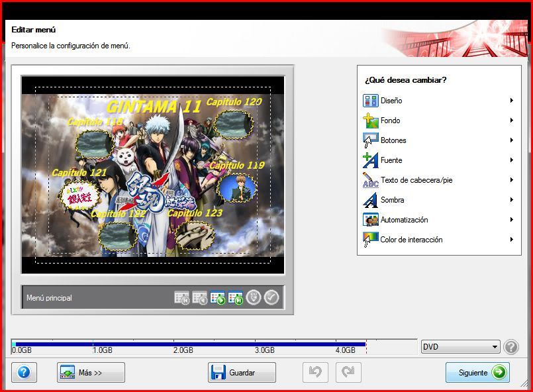Image resolution: width=533 pixels, height=392 pixels.
Task: Click the Automatización icon
Action: pyautogui.click(x=371, y=220)
